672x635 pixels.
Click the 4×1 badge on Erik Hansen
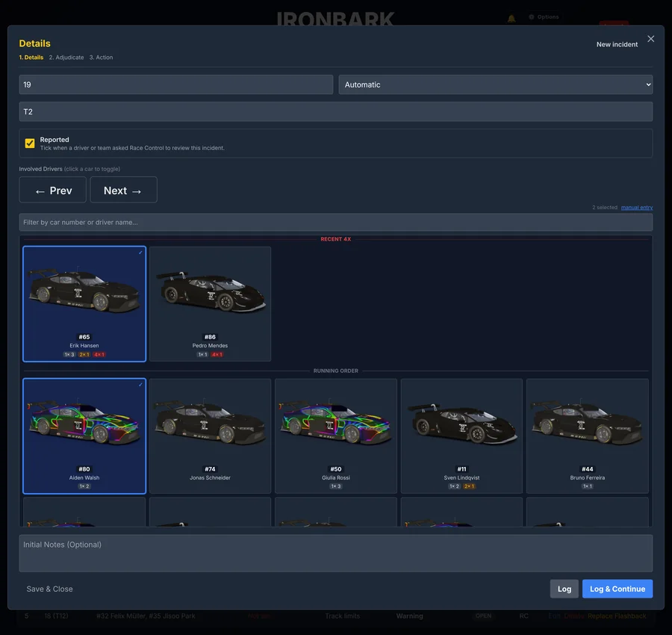click(99, 355)
